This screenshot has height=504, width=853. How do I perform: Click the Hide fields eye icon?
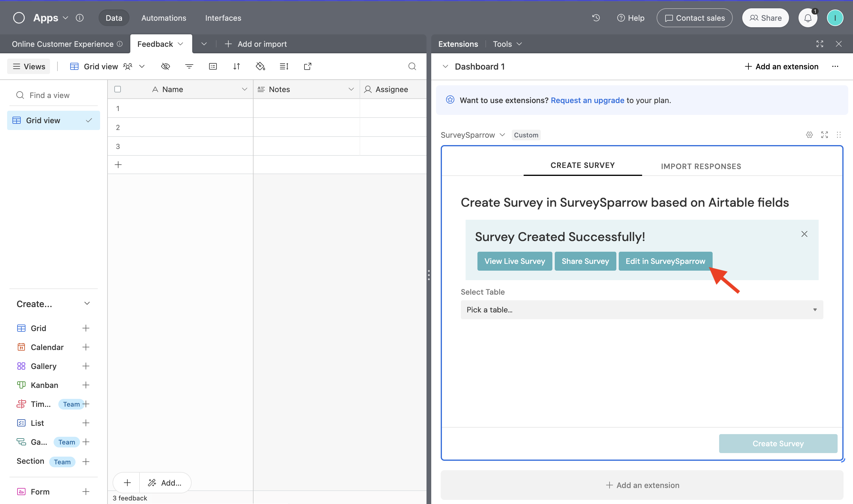166,66
